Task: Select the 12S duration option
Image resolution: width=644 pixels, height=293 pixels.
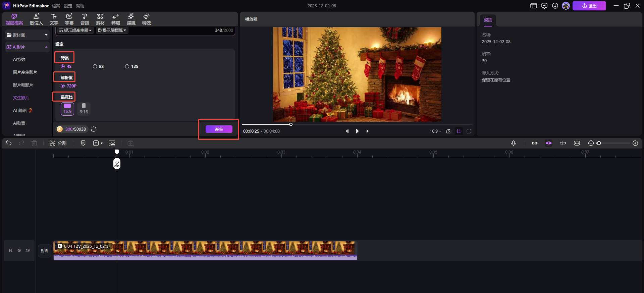Action: click(127, 66)
